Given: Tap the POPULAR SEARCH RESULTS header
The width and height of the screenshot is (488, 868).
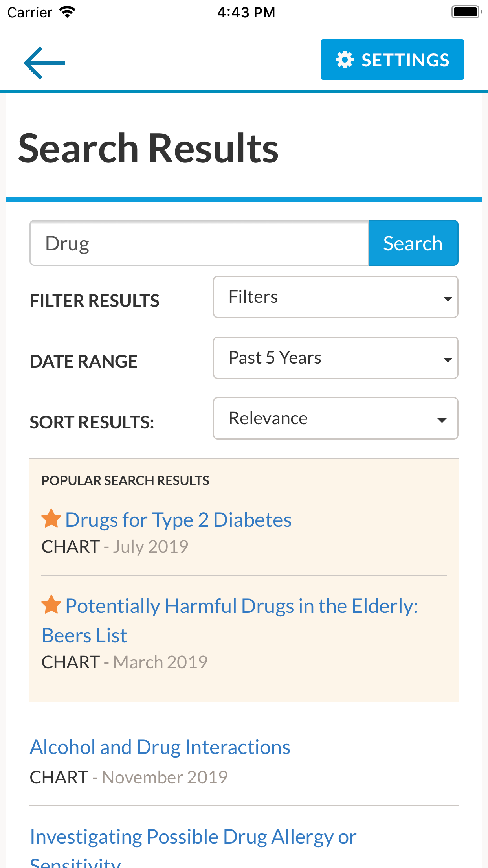Looking at the screenshot, I should click(x=125, y=480).
